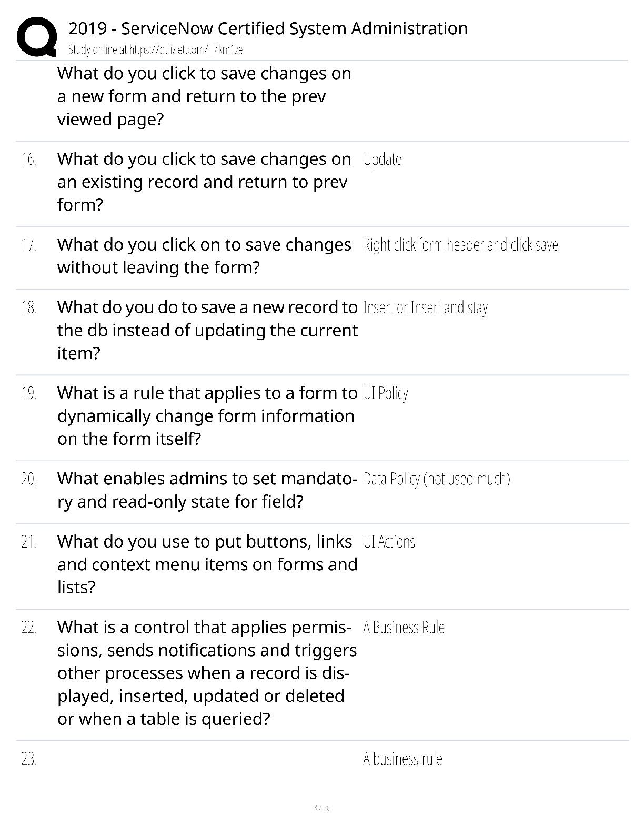644x834 pixels.
Task: Select question 22 about control applying permissions
Action: point(207,673)
